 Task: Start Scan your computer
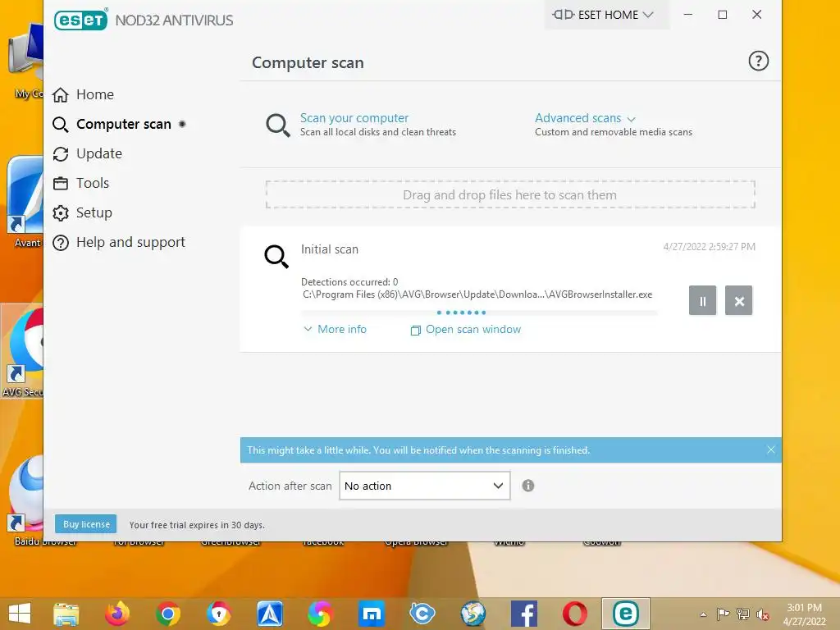[354, 118]
